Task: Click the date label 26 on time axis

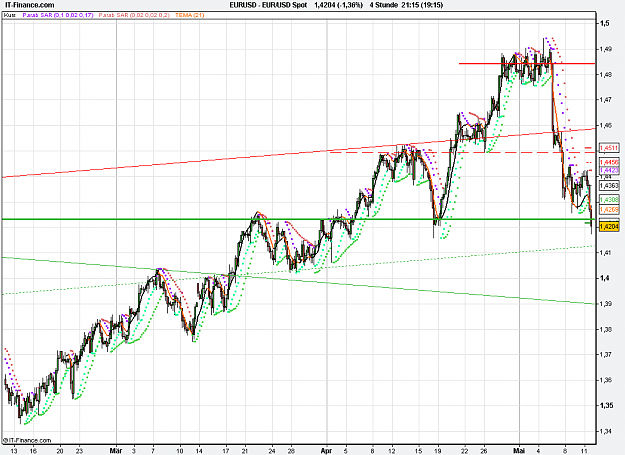Action: coord(484,451)
